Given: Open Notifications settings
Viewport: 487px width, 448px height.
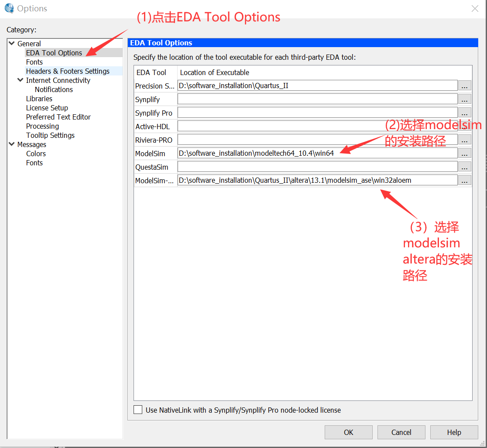Looking at the screenshot, I should pyautogui.click(x=54, y=89).
